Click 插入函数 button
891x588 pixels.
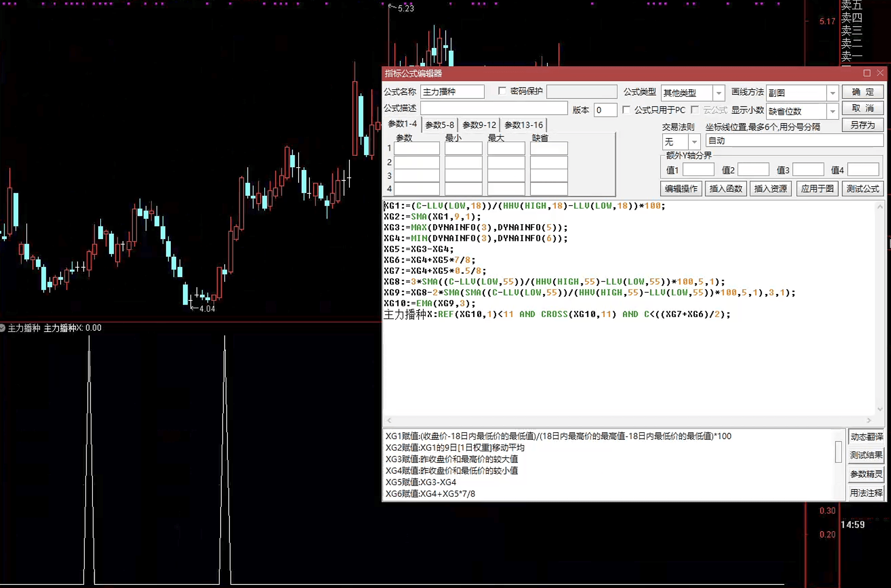[x=726, y=188]
